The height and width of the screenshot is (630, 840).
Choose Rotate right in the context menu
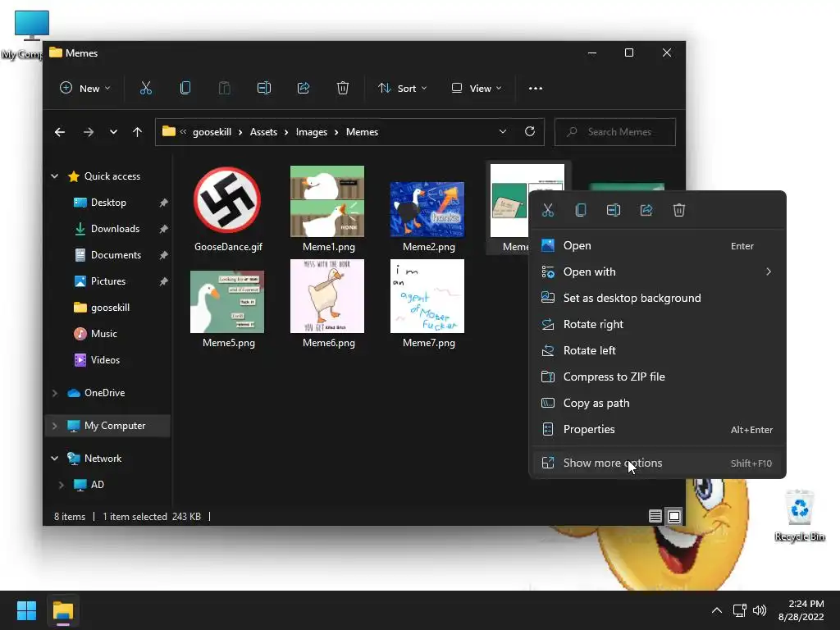657,324
